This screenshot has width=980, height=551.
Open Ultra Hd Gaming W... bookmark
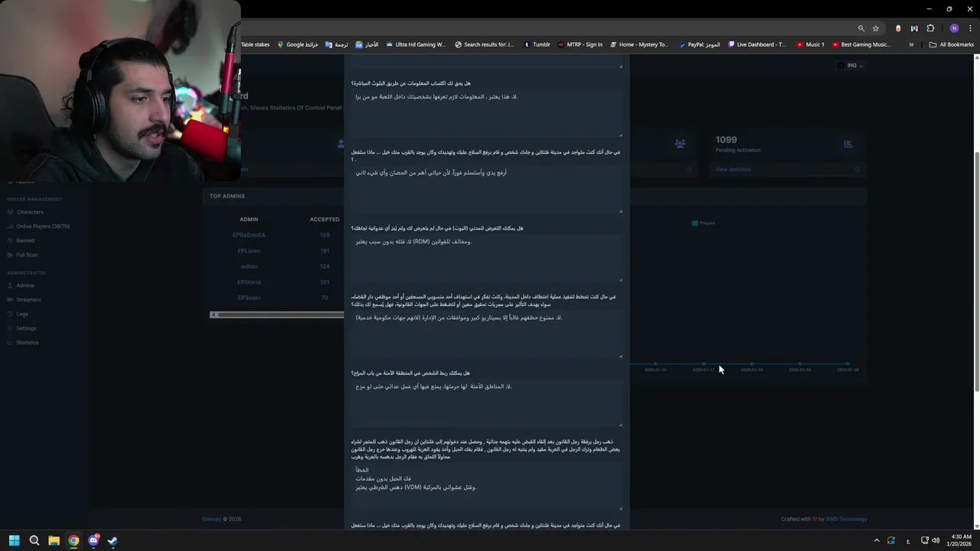point(416,44)
